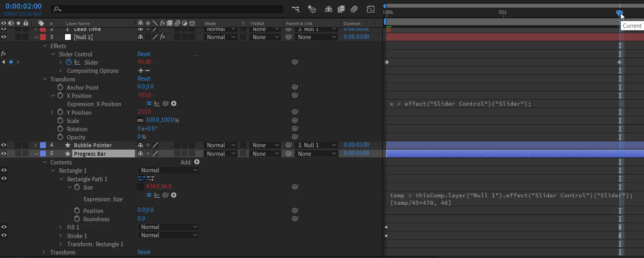Hide the Progress Bar layer
The width and height of the screenshot is (644, 258).
[4, 153]
